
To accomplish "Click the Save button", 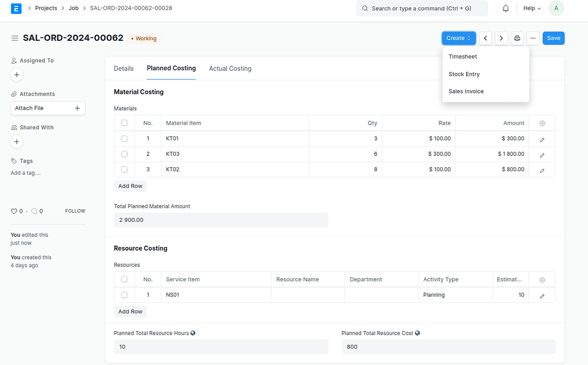I will point(553,37).
